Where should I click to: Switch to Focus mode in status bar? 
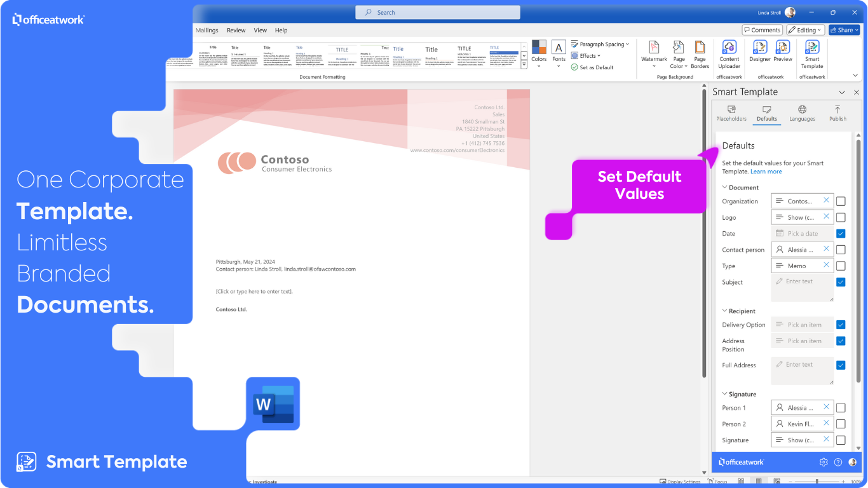717,482
